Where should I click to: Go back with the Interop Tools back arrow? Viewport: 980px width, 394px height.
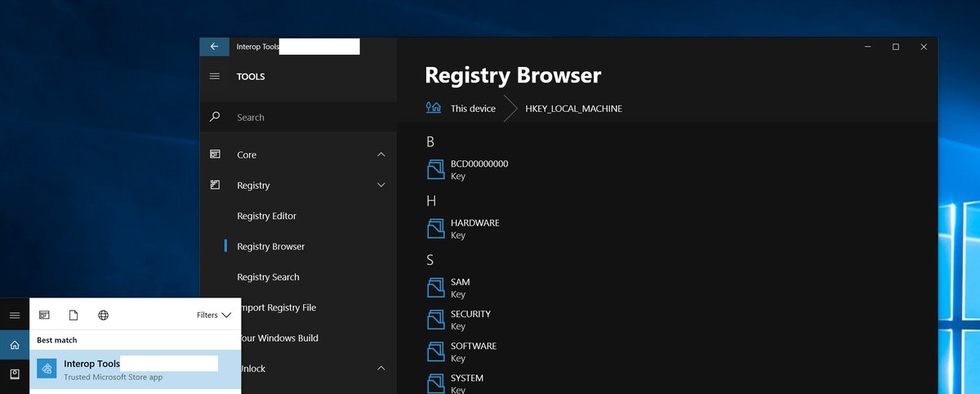point(214,47)
